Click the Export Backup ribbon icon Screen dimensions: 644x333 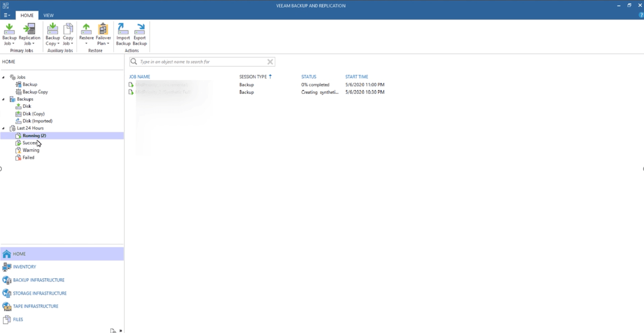(140, 34)
